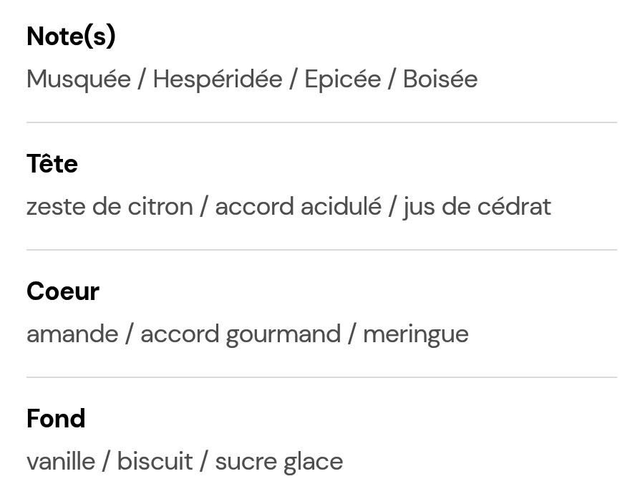The image size is (640, 494).
Task: Select the Epicée note
Action: [x=342, y=80]
